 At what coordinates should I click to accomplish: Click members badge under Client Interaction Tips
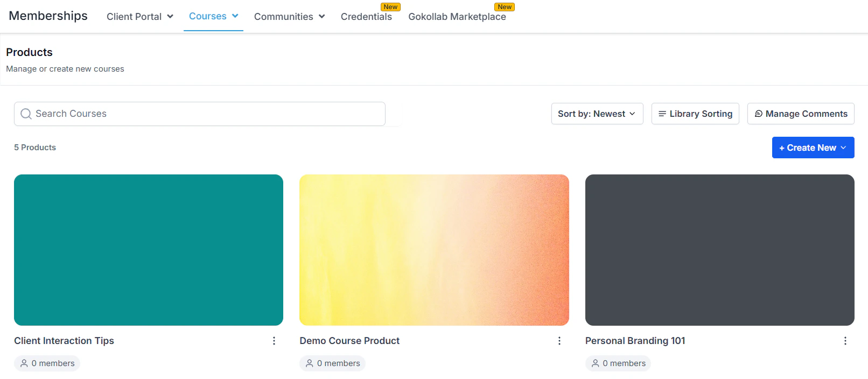click(x=47, y=363)
